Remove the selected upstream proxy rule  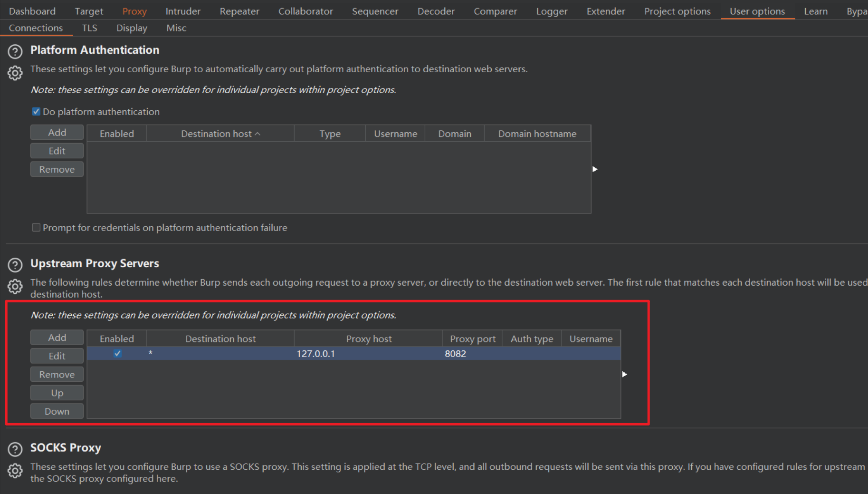[57, 374]
